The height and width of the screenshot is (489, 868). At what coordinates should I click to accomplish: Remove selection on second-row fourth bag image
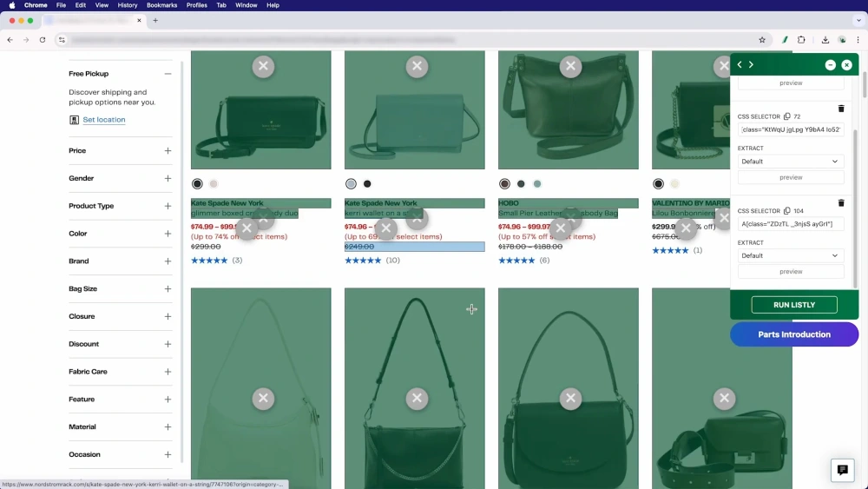coord(724,398)
